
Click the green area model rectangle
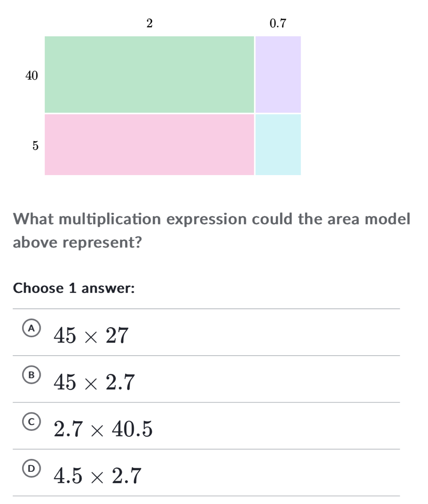tap(149, 75)
